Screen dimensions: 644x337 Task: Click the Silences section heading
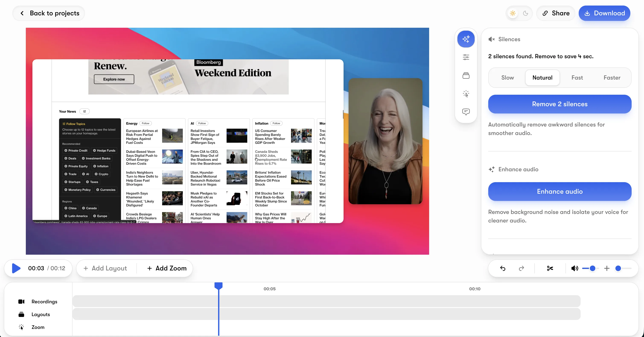click(509, 39)
